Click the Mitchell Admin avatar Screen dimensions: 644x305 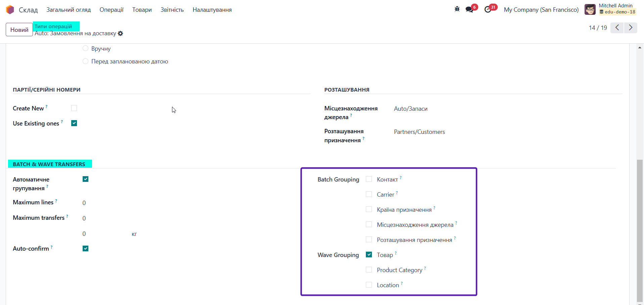[x=590, y=9]
